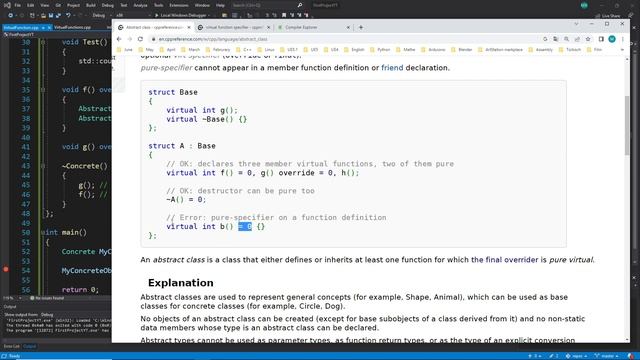Start Local Windows Debugger
The width and height of the screenshot is (640, 360).
point(182,16)
